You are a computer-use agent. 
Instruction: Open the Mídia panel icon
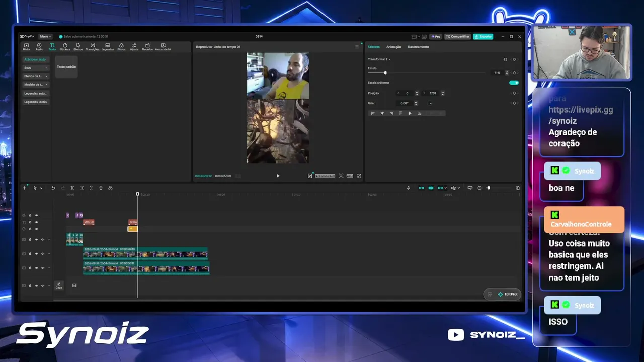coord(26,47)
